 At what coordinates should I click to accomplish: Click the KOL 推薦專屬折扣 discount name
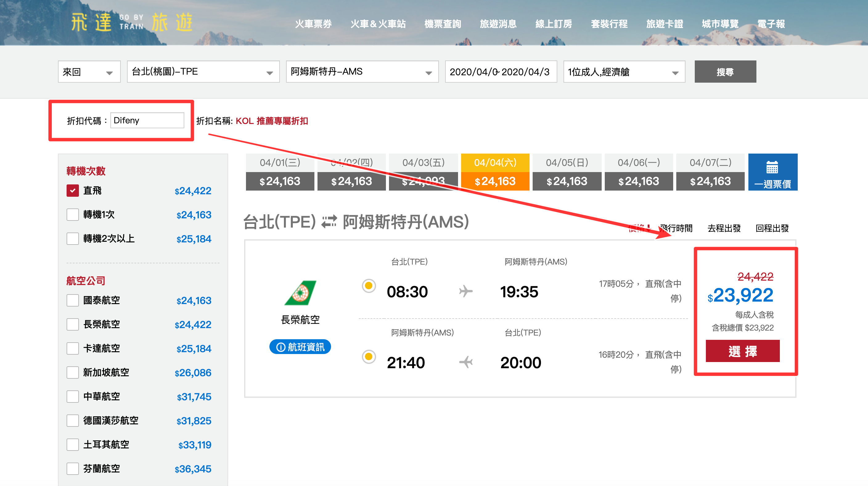pyautogui.click(x=272, y=121)
